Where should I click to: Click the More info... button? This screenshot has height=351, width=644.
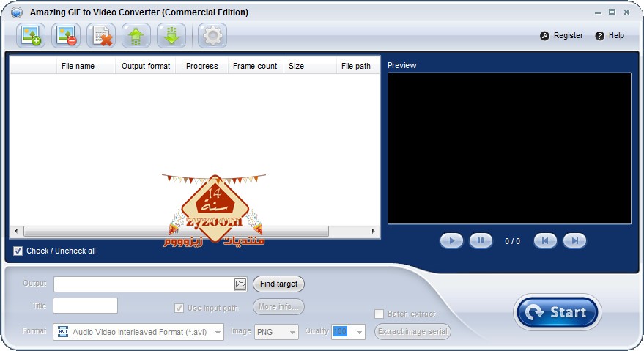tap(278, 306)
